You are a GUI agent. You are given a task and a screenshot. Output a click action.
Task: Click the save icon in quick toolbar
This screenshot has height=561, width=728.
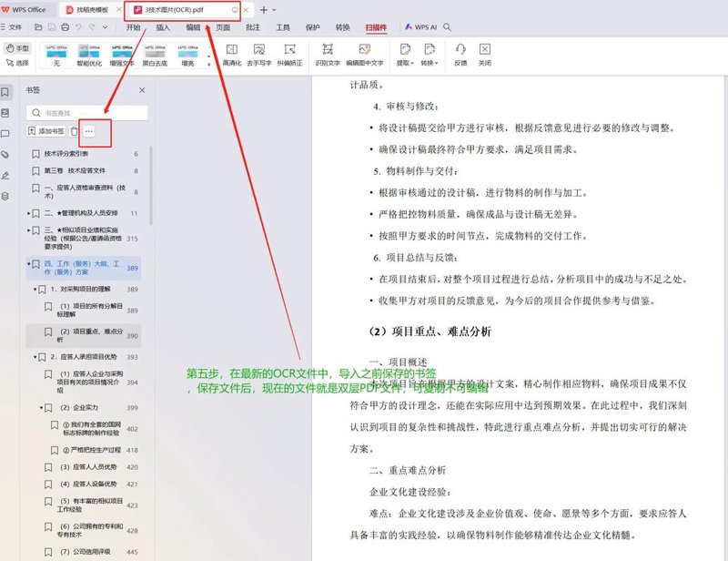point(52,27)
